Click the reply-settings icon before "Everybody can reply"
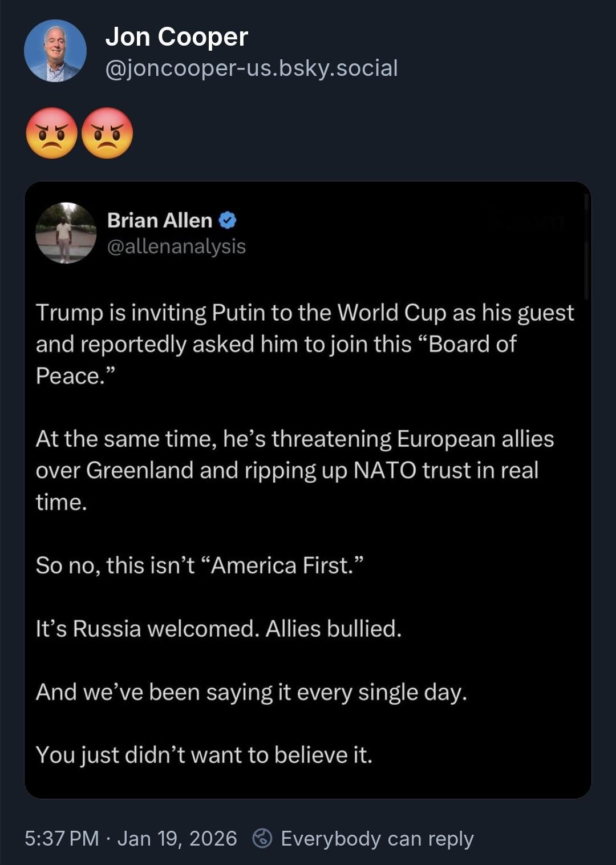This screenshot has width=616, height=865. (x=262, y=838)
